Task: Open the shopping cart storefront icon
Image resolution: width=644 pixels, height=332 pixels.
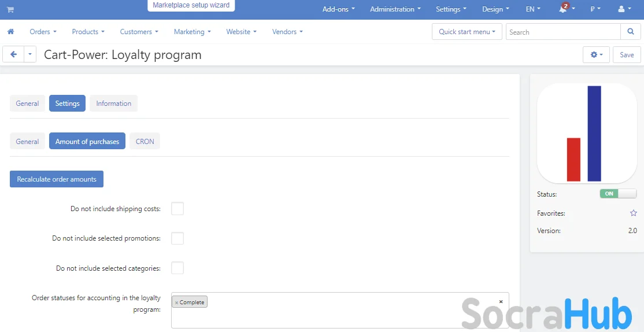Action: point(10,9)
